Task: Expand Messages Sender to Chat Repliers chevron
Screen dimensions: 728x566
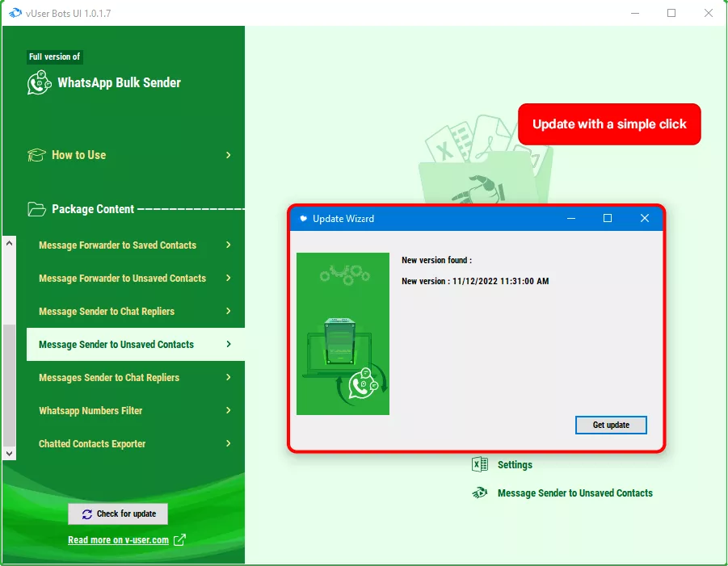Action: pos(229,377)
